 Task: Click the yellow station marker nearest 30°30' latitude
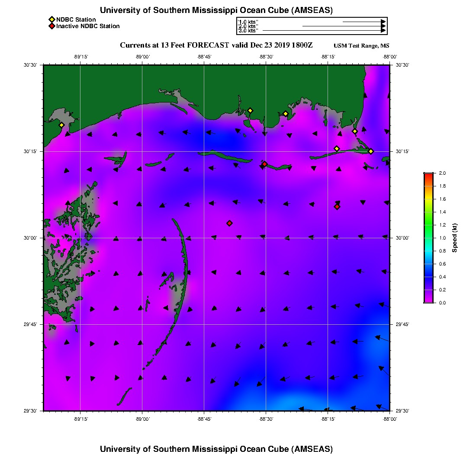pos(250,110)
